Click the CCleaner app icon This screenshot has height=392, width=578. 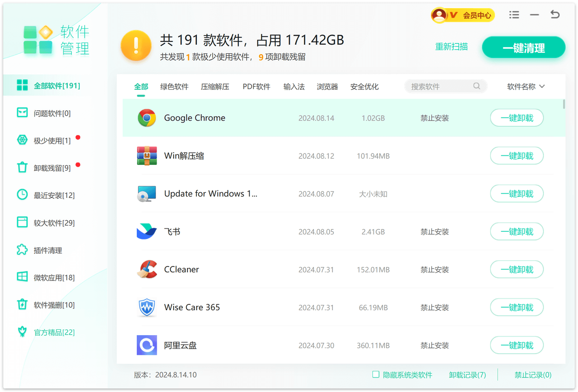[x=147, y=270]
